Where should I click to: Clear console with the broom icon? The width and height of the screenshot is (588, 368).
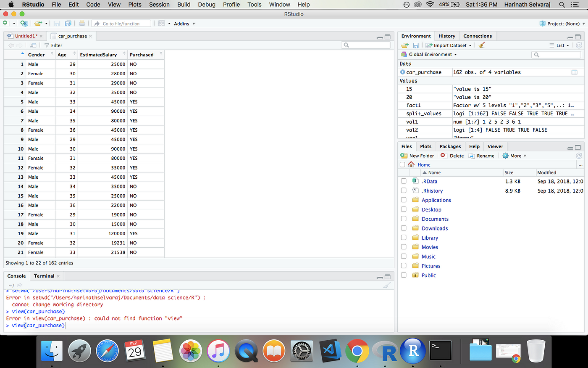pos(387,285)
